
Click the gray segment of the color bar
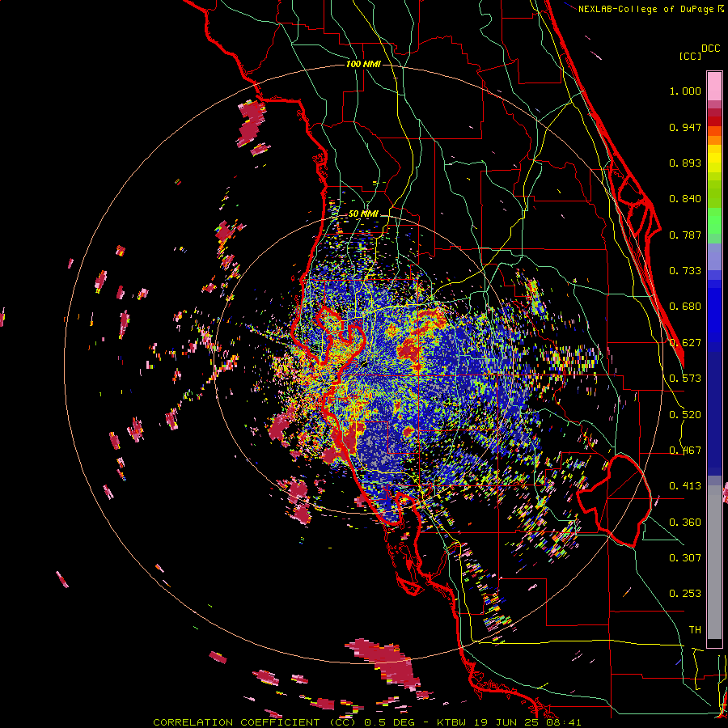pos(714,562)
